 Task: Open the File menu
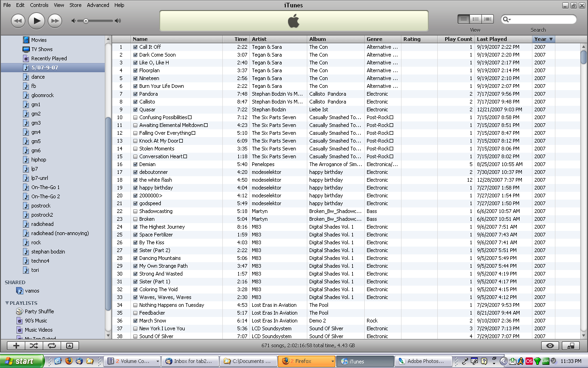7,5
